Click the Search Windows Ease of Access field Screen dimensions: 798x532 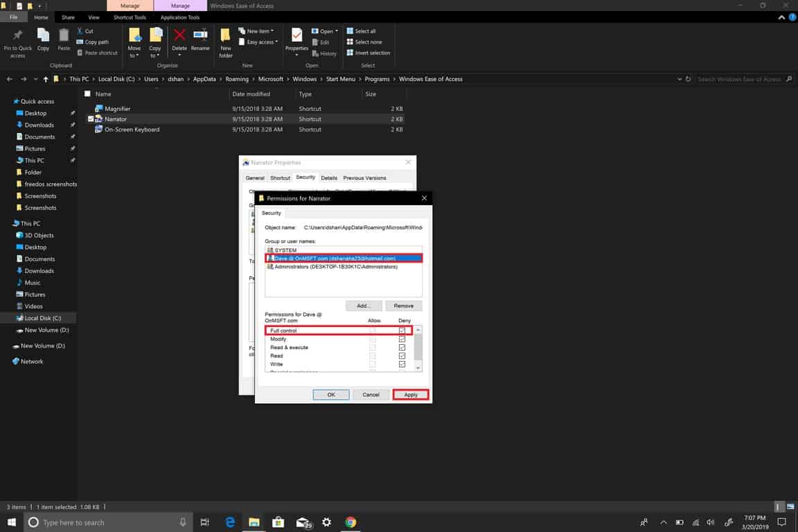coord(740,79)
